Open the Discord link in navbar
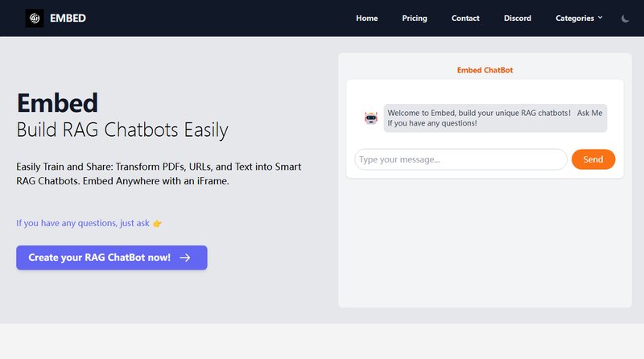The image size is (644, 359). 518,19
